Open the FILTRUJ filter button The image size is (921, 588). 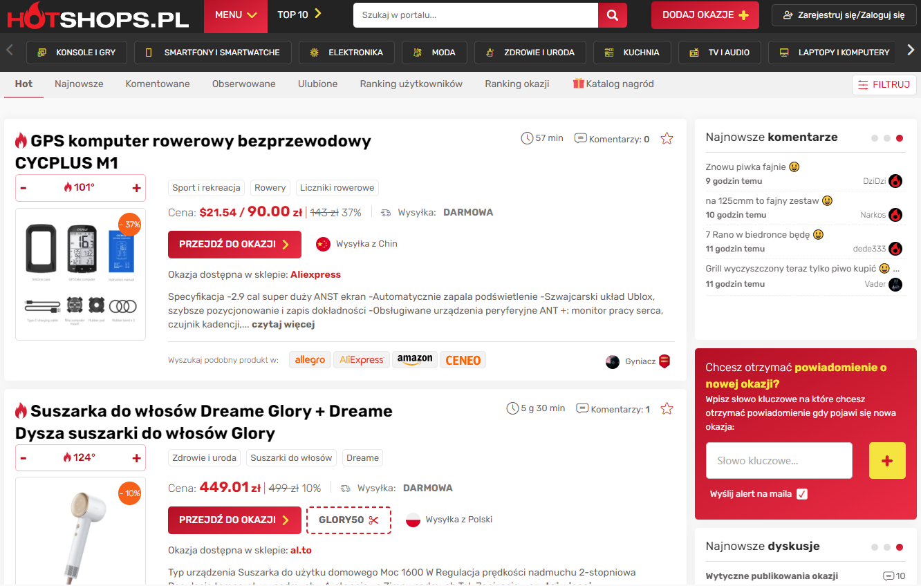tap(884, 85)
